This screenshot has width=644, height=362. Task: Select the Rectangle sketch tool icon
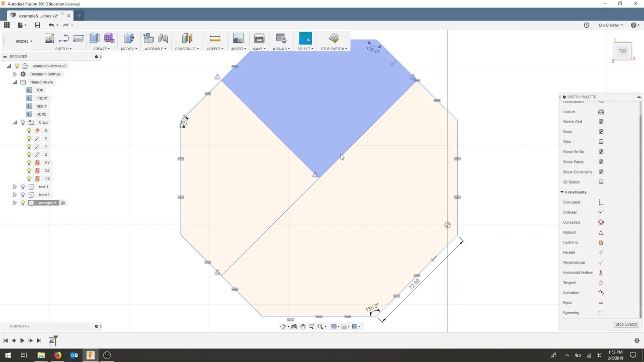[78, 38]
